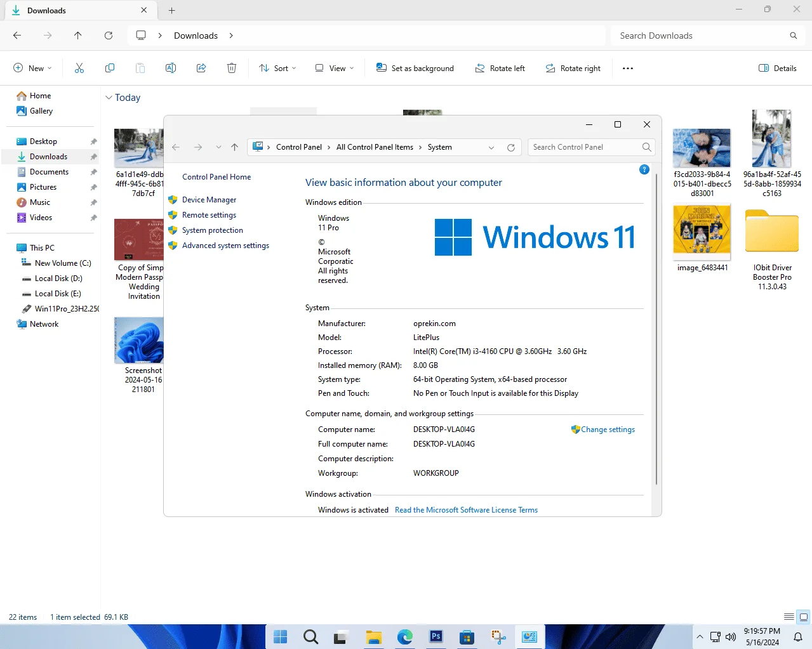Image resolution: width=812 pixels, height=649 pixels.
Task: Expand the Control Panel address history dropdown
Action: 491,147
